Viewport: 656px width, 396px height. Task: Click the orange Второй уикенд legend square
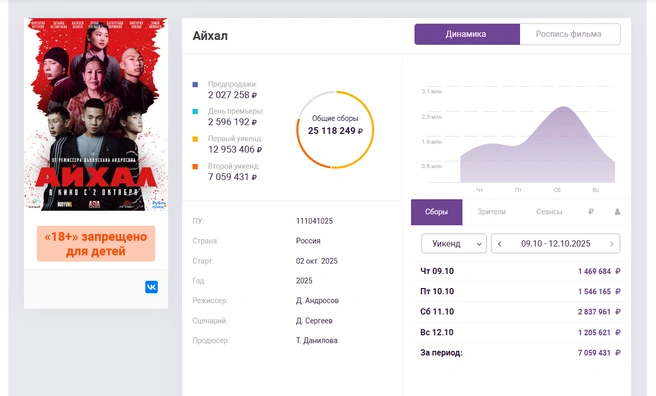[195, 166]
